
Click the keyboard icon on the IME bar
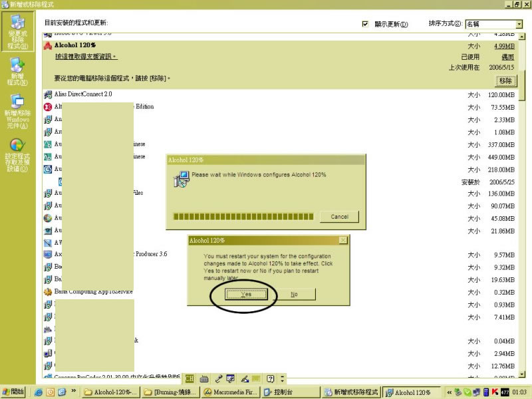tap(204, 378)
